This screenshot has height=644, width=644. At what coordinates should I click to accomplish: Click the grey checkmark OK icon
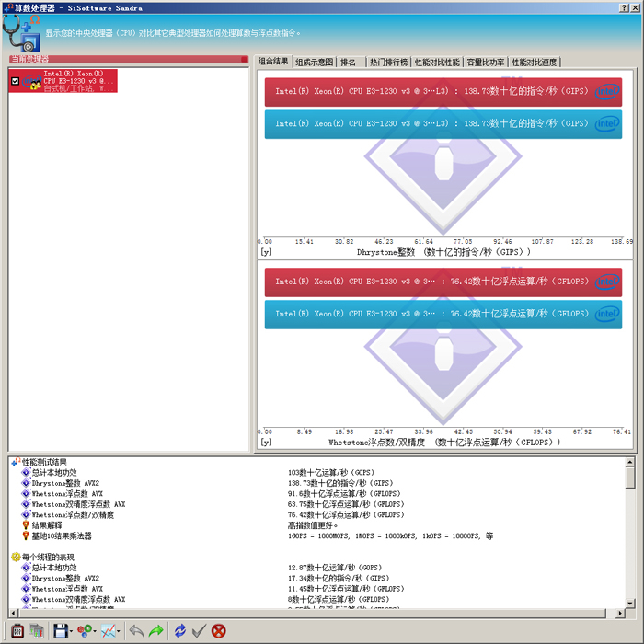199,631
